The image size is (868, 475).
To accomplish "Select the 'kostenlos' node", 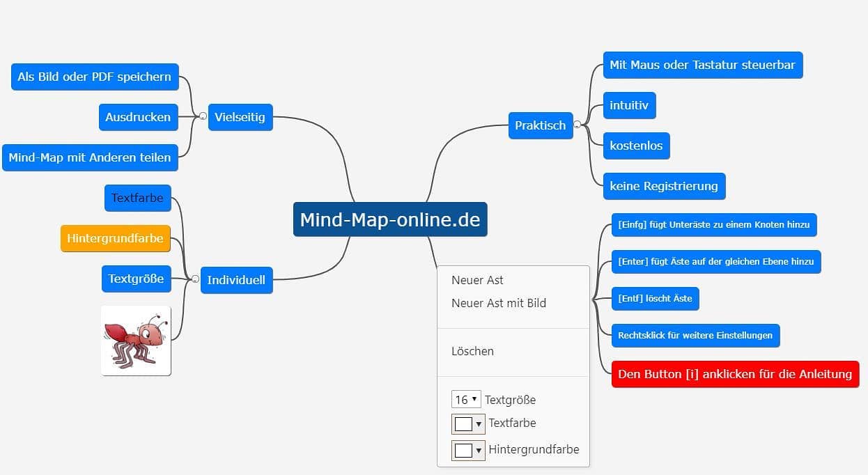I will coord(636,146).
